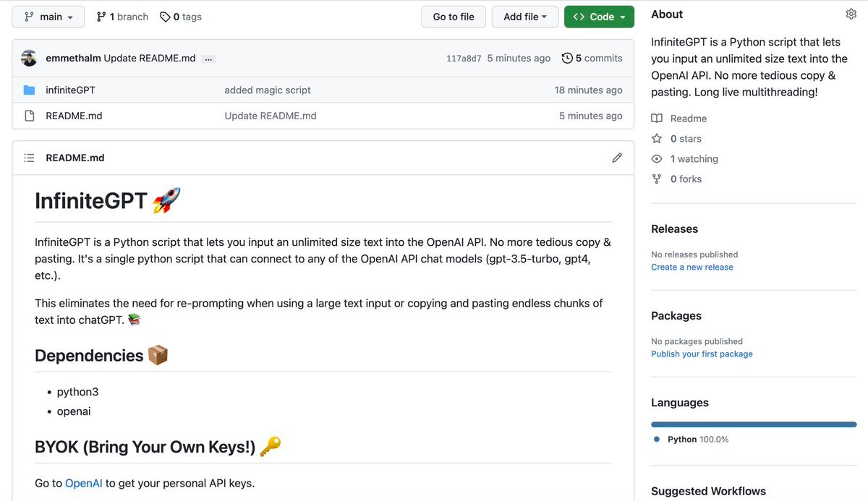The height and width of the screenshot is (501, 868).
Task: Open the 0 stars link
Action: click(x=686, y=139)
